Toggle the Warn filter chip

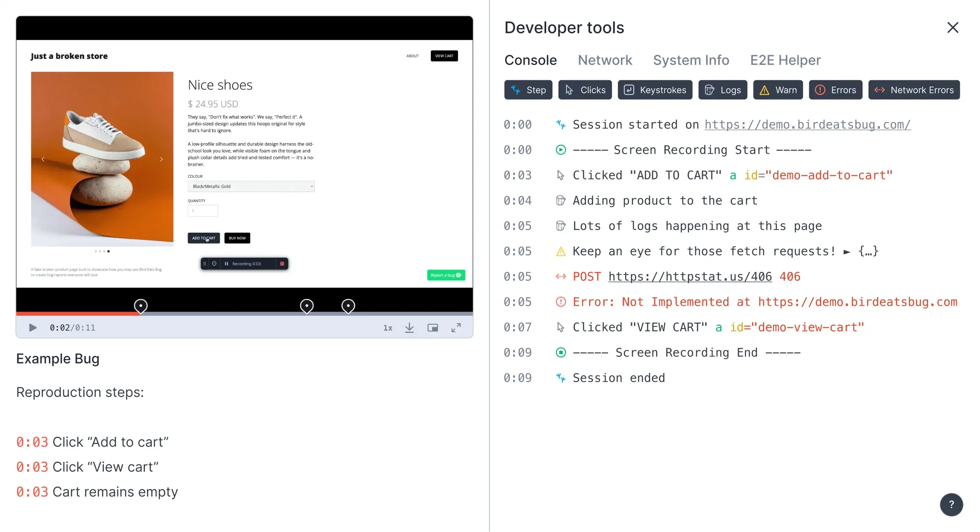click(x=778, y=90)
